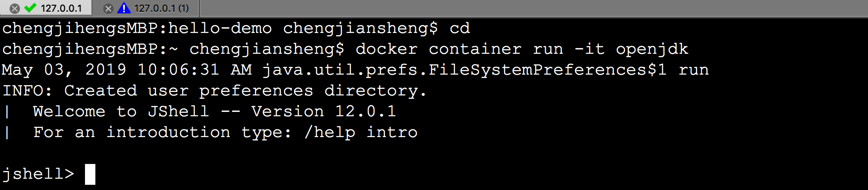Click empty tab bar area right of tabs
This screenshot has height=190, width=868.
(520, 8)
